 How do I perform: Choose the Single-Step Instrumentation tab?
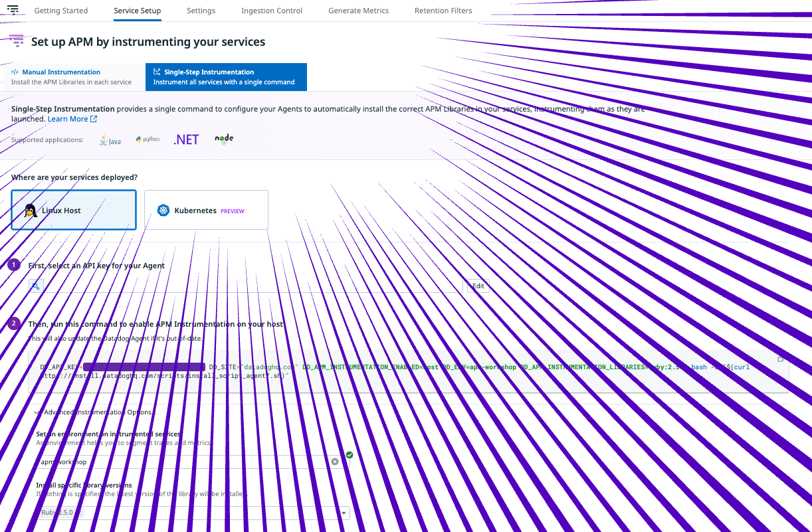click(226, 77)
